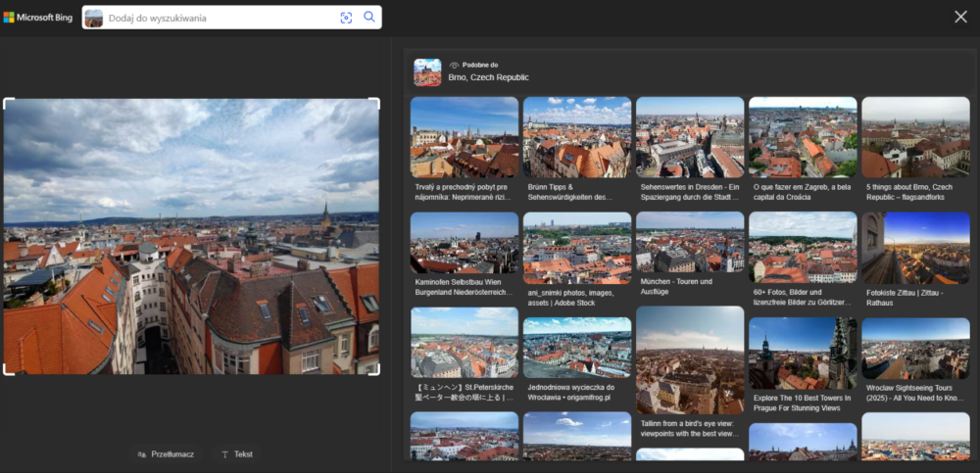Select the 'O que fazer em Zagreb' result
Viewport: 980px width, 473px height.
803,137
